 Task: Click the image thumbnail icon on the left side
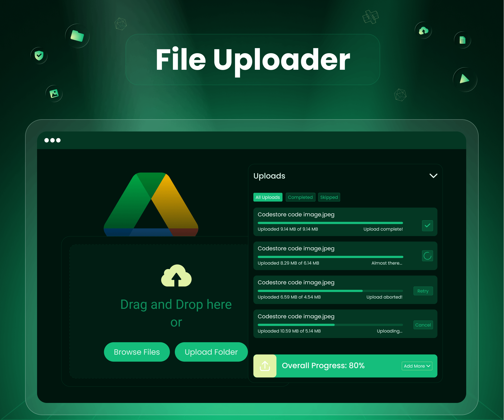(54, 94)
